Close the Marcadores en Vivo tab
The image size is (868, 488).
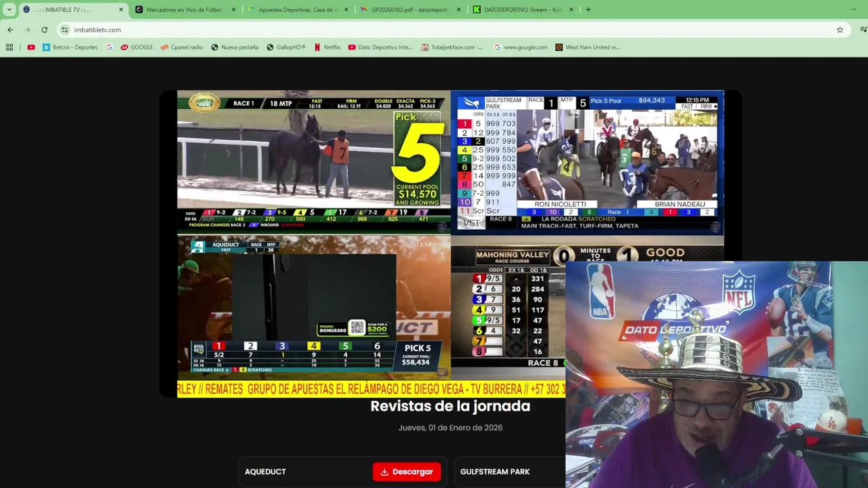coord(234,9)
